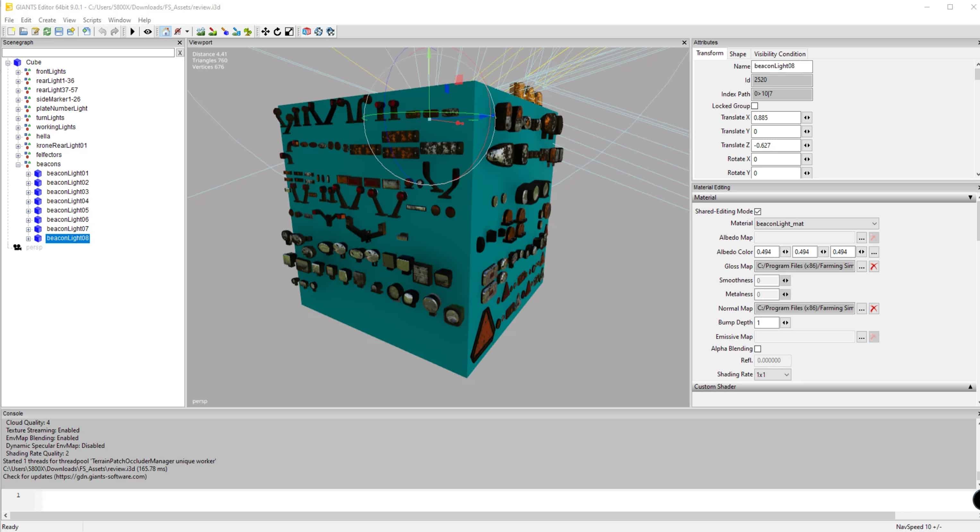Expand the frontLights tree node
980x532 pixels.
(x=18, y=72)
